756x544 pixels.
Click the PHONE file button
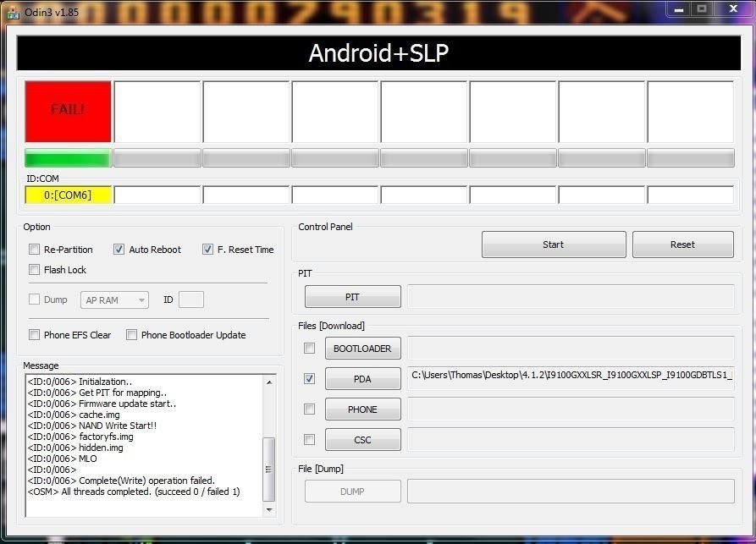362,409
